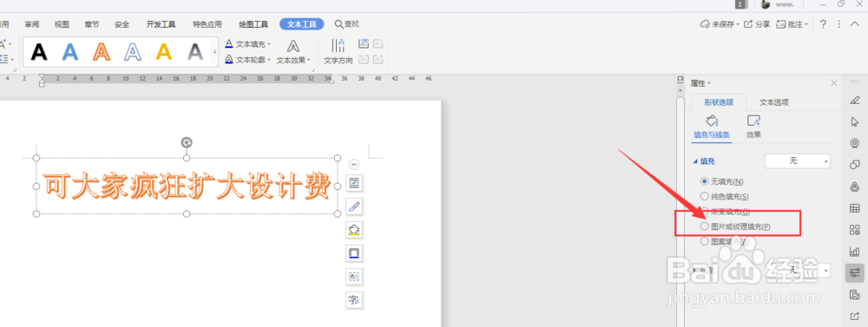Open the image gallery sidebar icon
868x327 pixels.
[x=855, y=295]
